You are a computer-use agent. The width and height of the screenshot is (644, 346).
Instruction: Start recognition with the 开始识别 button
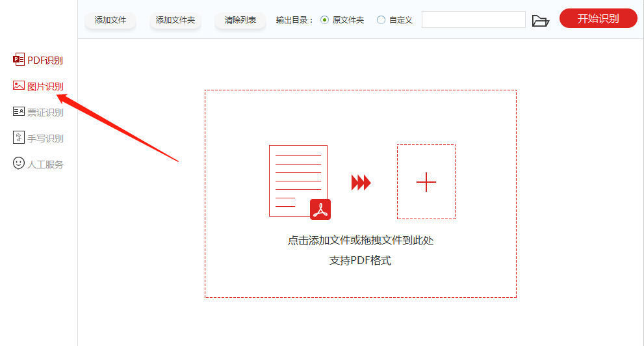coord(598,18)
